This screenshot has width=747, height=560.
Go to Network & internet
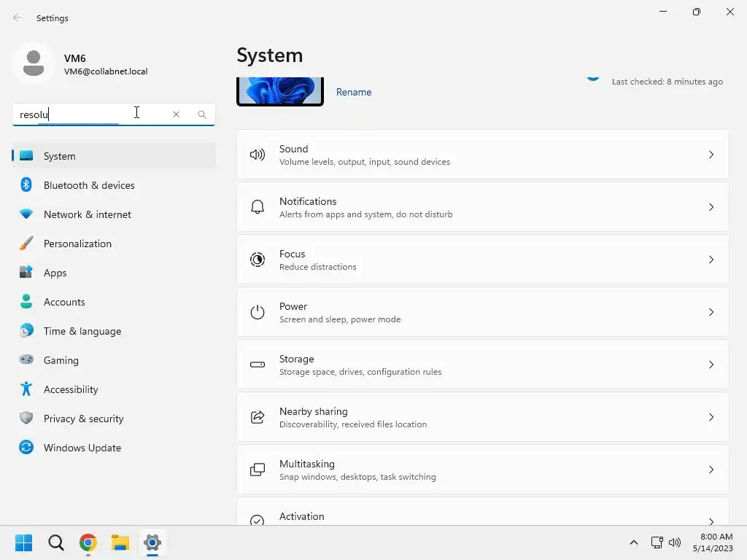pos(114,214)
